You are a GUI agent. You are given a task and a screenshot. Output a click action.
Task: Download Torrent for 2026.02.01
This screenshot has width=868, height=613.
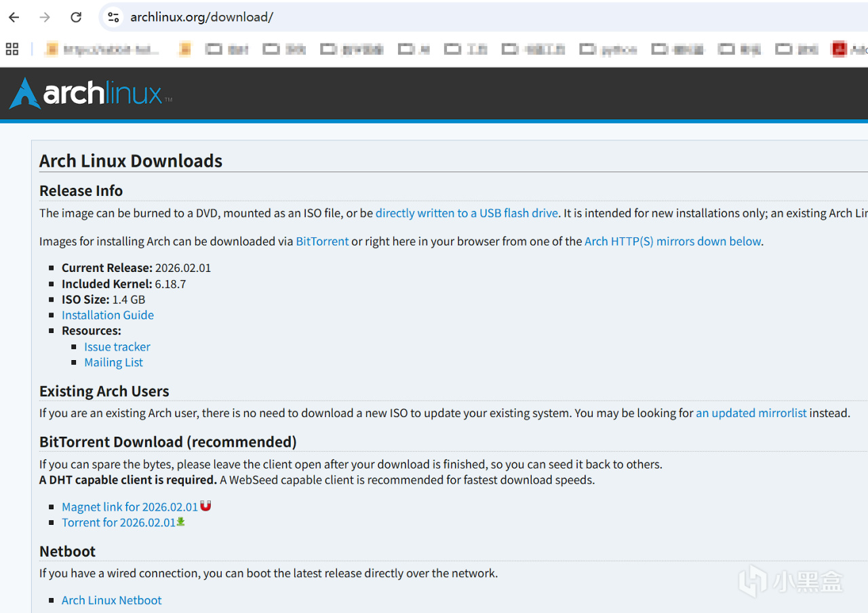(x=119, y=522)
